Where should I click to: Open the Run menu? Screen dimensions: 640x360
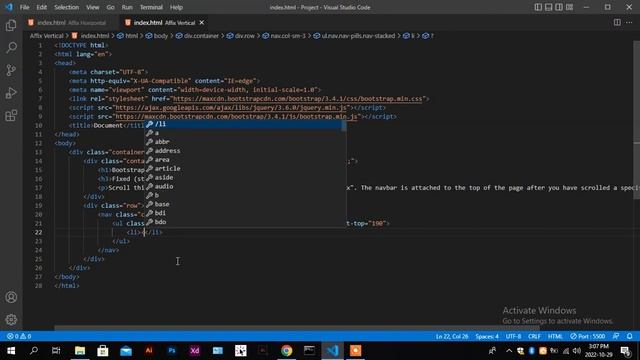[127, 7]
